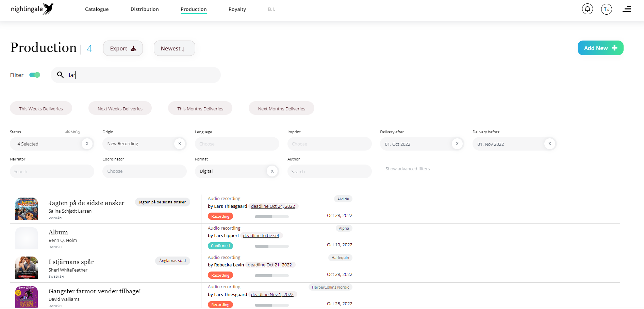The height and width of the screenshot is (309, 644).
Task: Open the Gangster farmor cover thumbnail
Action: point(27,297)
